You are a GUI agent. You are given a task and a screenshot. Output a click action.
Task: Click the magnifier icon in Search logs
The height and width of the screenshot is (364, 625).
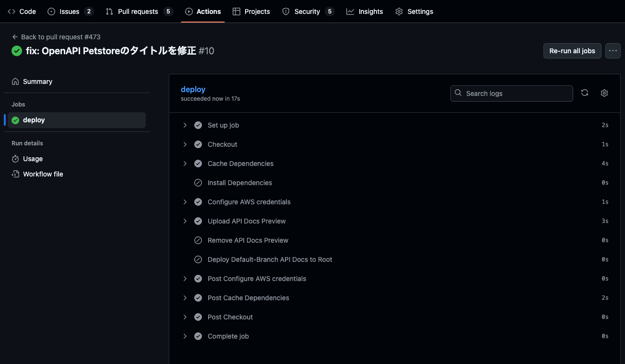458,93
